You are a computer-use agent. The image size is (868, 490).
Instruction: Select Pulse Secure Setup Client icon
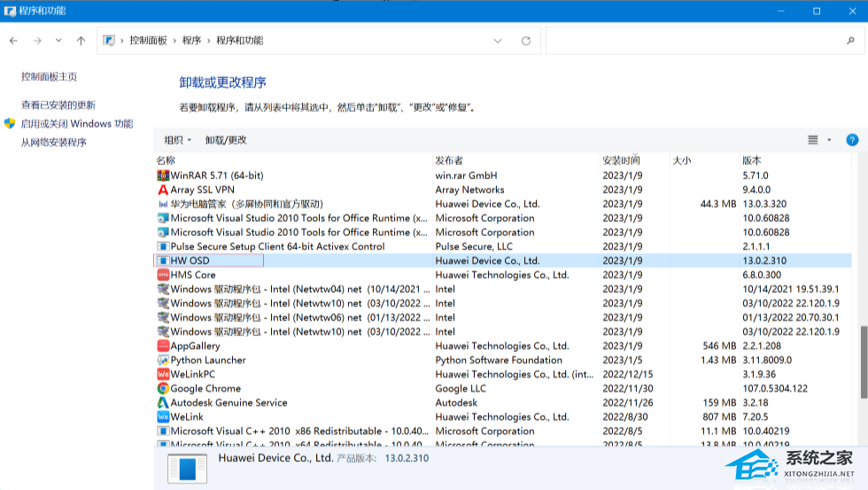(163, 247)
